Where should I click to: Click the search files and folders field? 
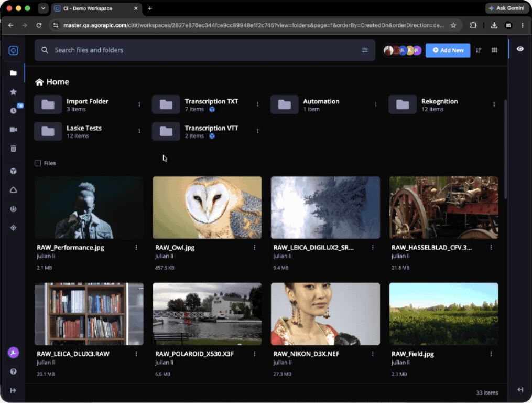point(204,50)
